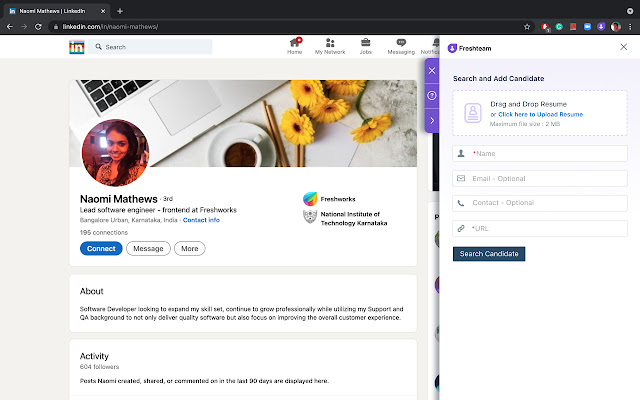Click the Naomi Mathews name heading
The image size is (640, 400).
118,199
